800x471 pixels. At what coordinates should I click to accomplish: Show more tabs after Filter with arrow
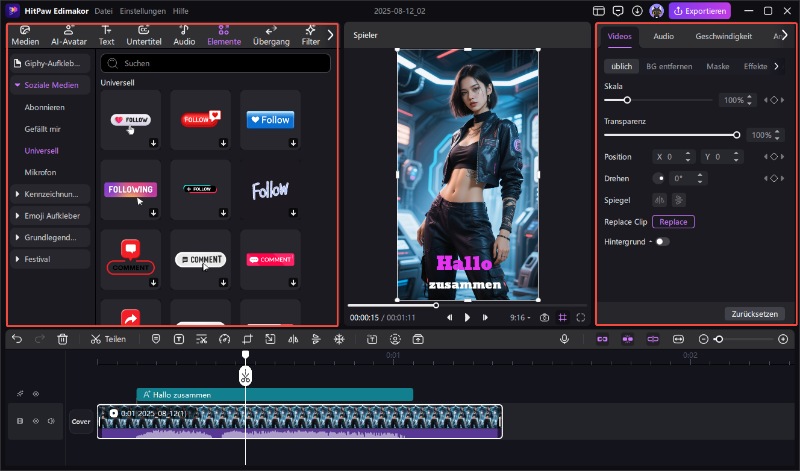(x=330, y=35)
